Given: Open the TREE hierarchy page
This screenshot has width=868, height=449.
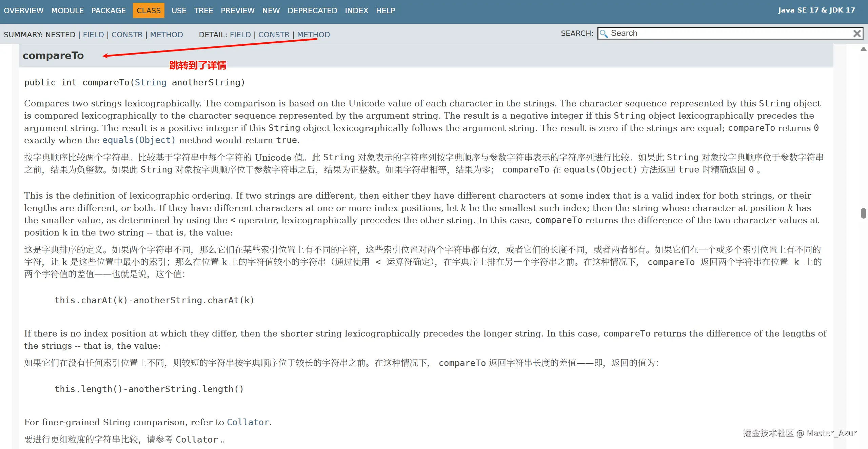Looking at the screenshot, I should point(203,11).
